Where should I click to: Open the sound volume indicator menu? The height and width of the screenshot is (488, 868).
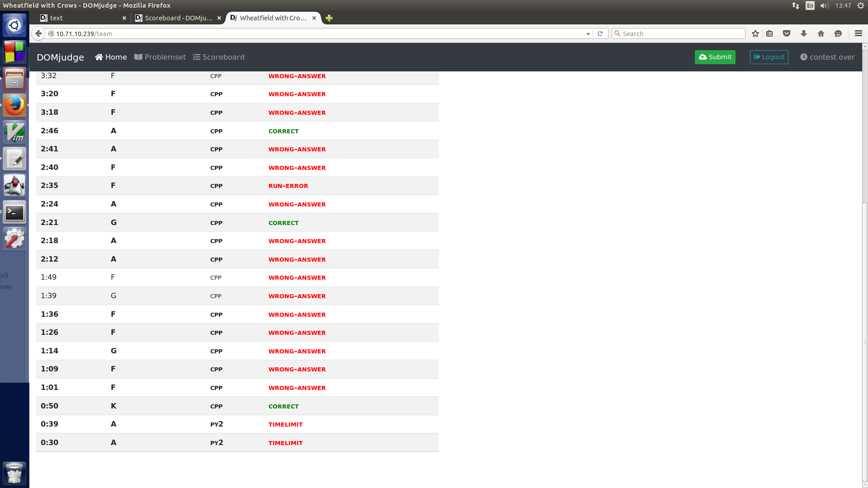824,5
